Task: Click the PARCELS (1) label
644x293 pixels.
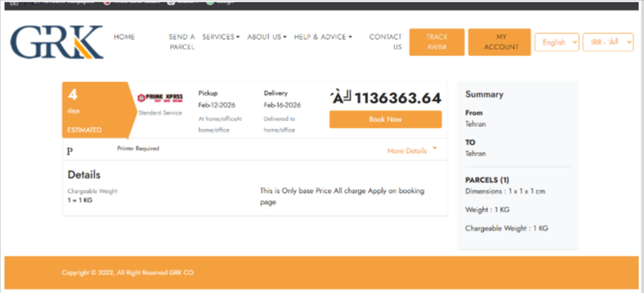Action: point(487,180)
